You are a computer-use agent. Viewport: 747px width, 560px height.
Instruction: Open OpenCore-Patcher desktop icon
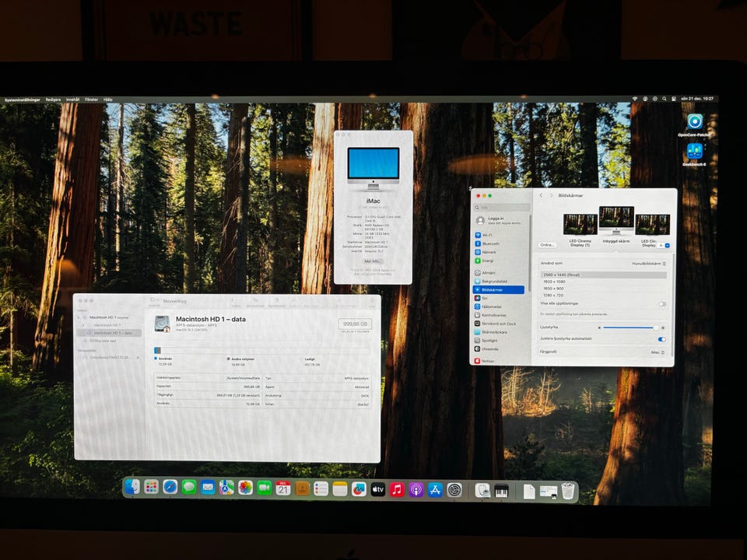point(694,123)
